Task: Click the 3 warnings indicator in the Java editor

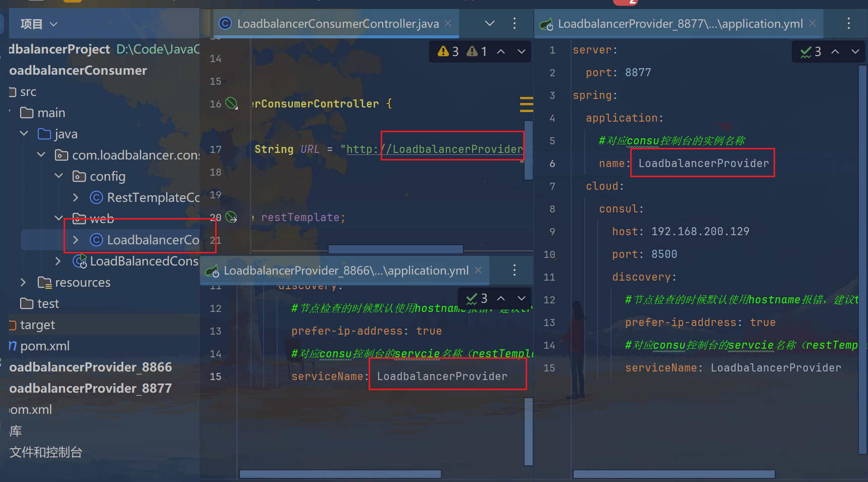Action: coord(448,51)
